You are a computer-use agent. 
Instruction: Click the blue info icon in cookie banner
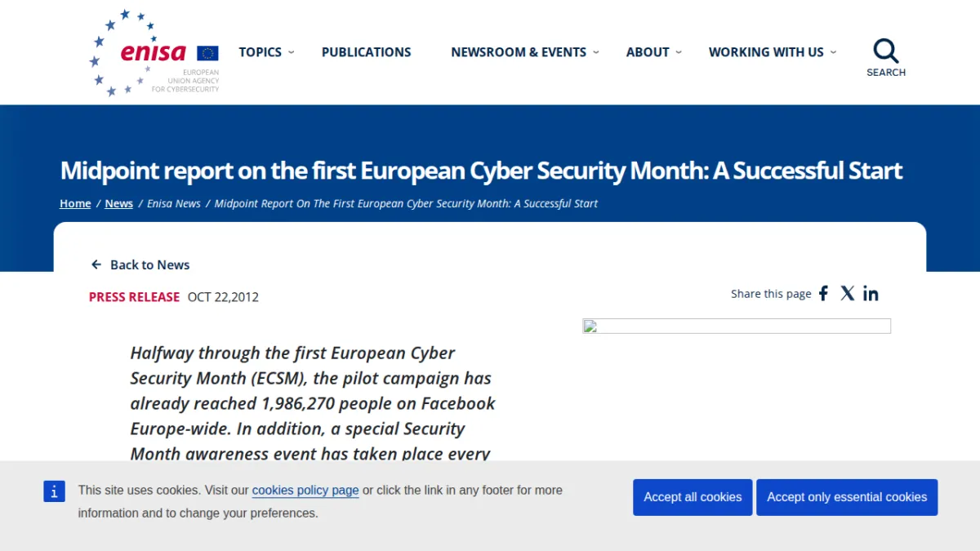click(x=54, y=491)
